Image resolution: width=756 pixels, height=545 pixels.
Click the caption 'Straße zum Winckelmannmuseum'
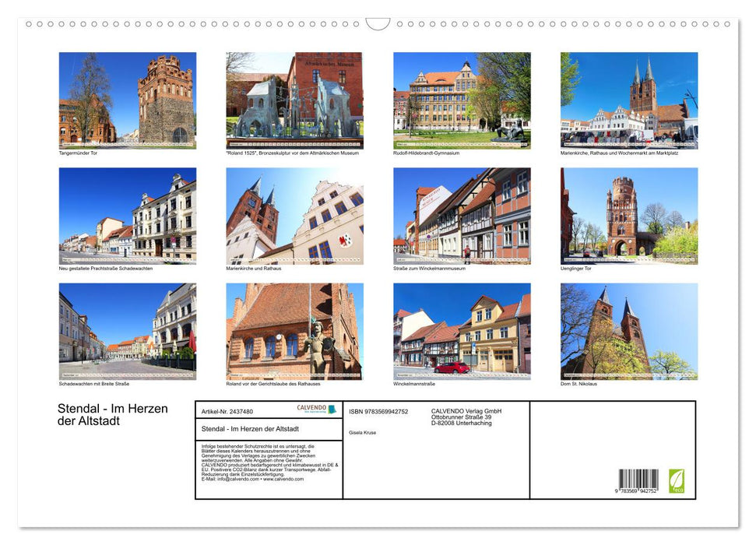(430, 268)
